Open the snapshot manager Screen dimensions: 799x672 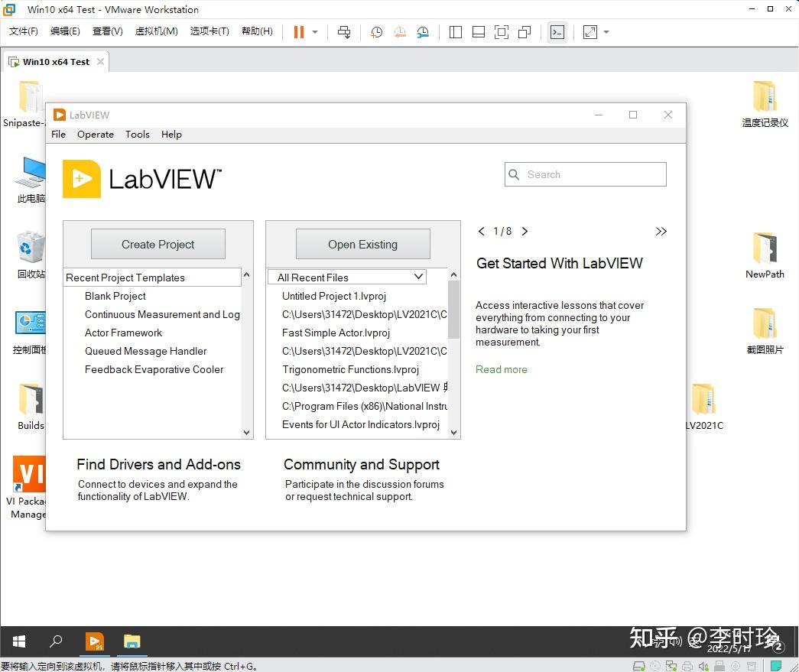click(x=423, y=32)
